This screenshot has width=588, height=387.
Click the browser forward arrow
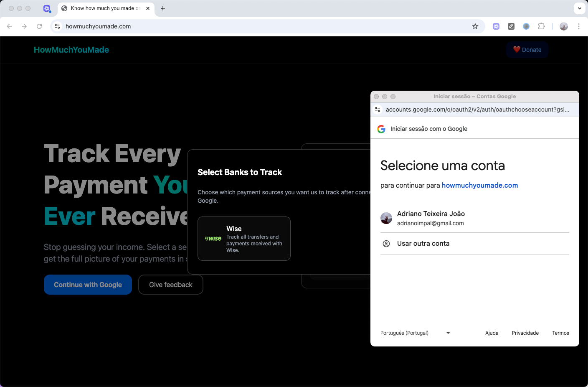point(24,26)
